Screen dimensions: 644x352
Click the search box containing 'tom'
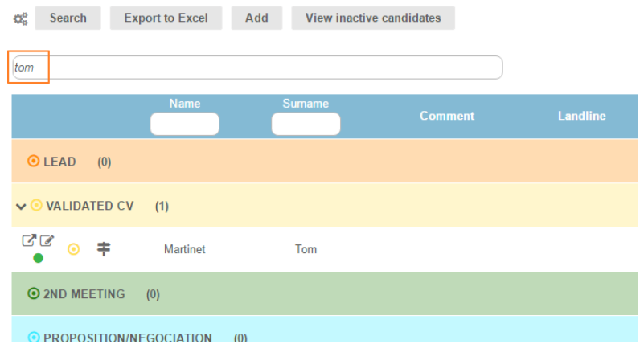point(257,68)
